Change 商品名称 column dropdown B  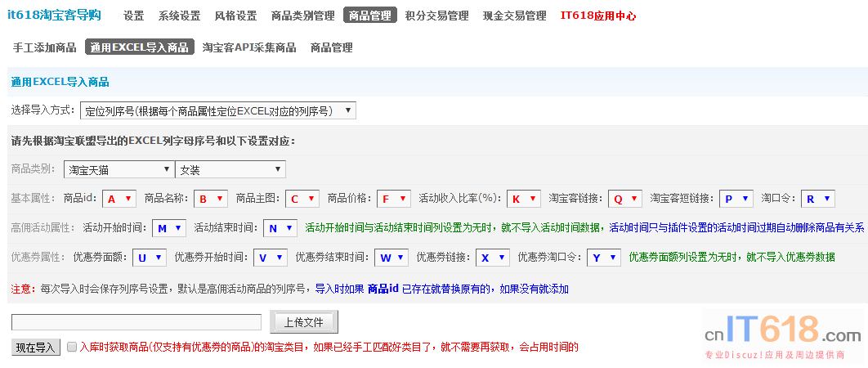coord(210,199)
